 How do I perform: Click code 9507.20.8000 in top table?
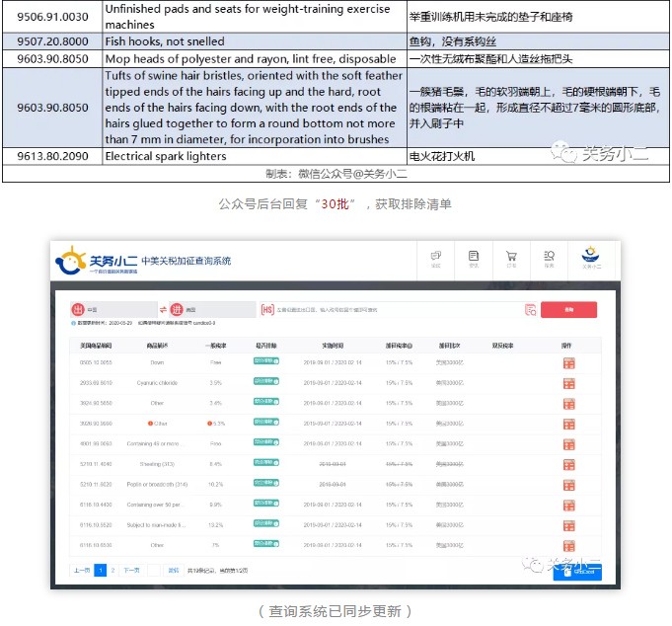(52, 41)
